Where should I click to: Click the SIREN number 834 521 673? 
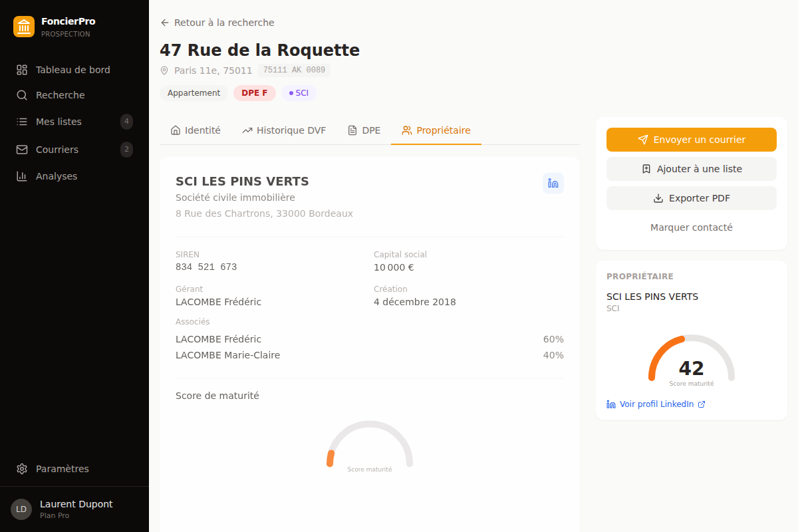pos(206,267)
